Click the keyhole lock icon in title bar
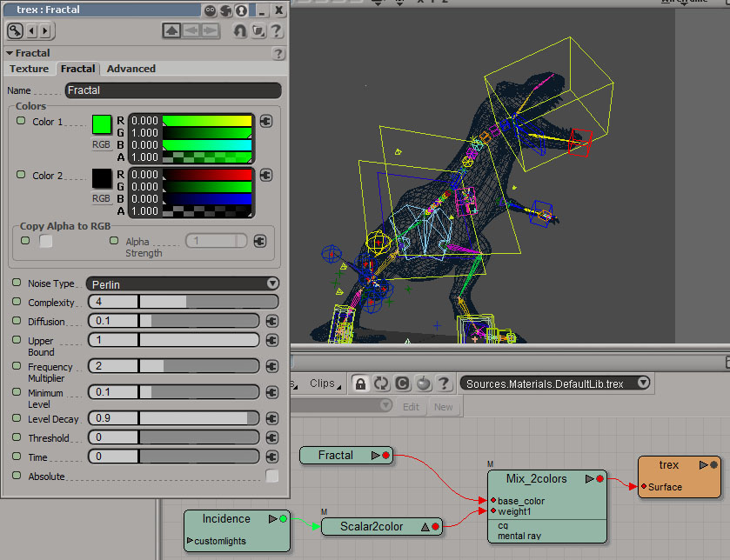Image resolution: width=730 pixels, height=560 pixels. click(241, 10)
